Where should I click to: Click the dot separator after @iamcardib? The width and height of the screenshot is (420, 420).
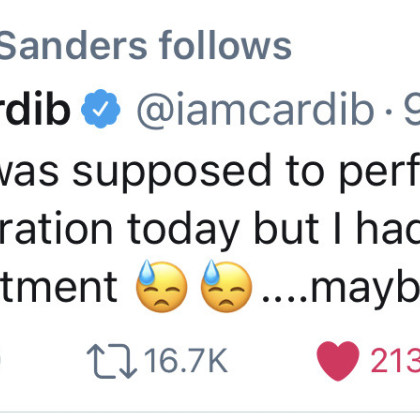click(389, 111)
